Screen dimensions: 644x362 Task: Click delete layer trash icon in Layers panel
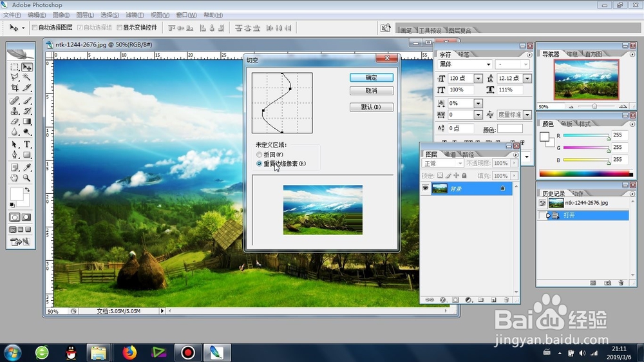[506, 300]
